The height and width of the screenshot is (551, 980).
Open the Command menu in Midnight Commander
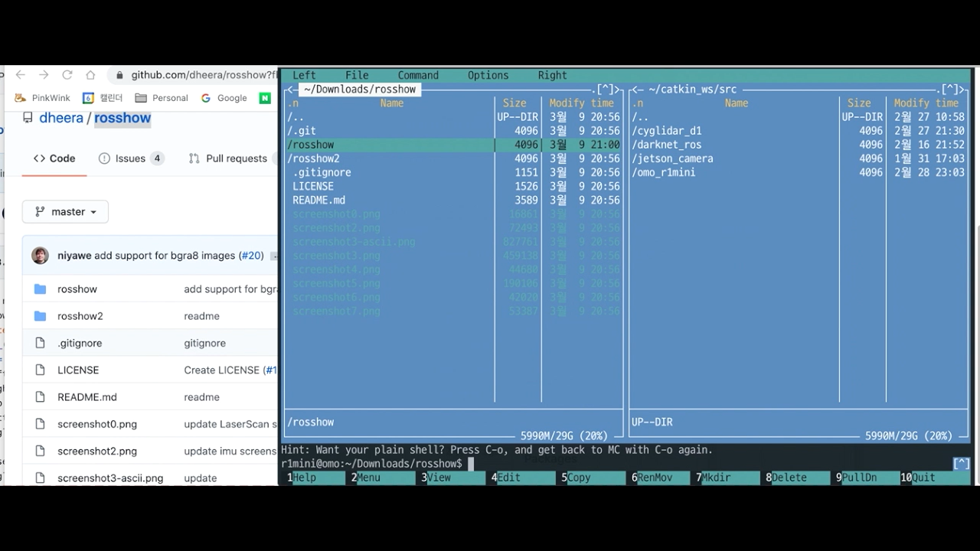click(x=418, y=75)
